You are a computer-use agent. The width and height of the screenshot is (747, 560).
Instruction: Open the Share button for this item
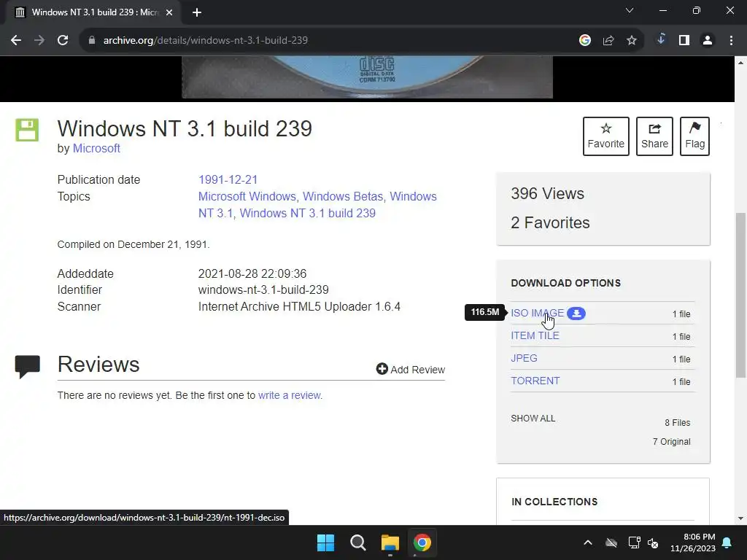coord(654,136)
